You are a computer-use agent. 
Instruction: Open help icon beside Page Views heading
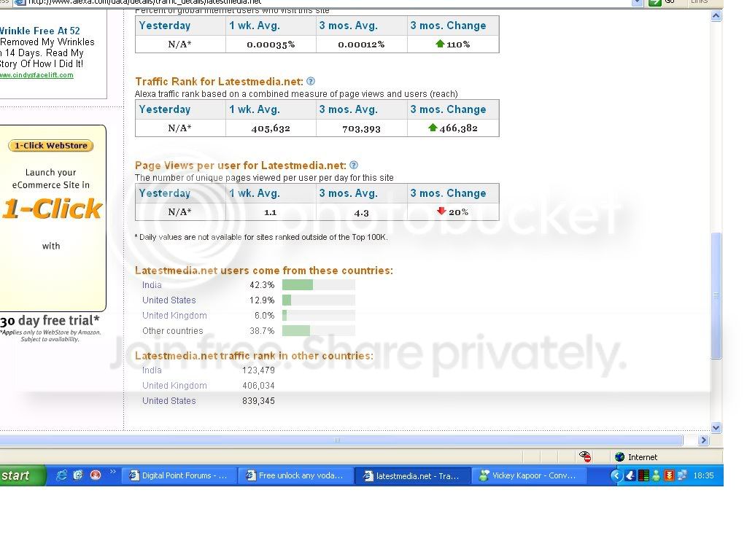tap(354, 166)
